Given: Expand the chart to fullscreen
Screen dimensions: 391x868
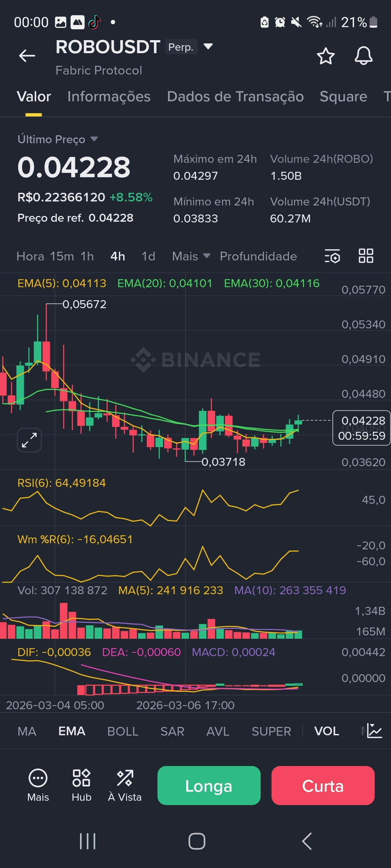Looking at the screenshot, I should (29, 440).
